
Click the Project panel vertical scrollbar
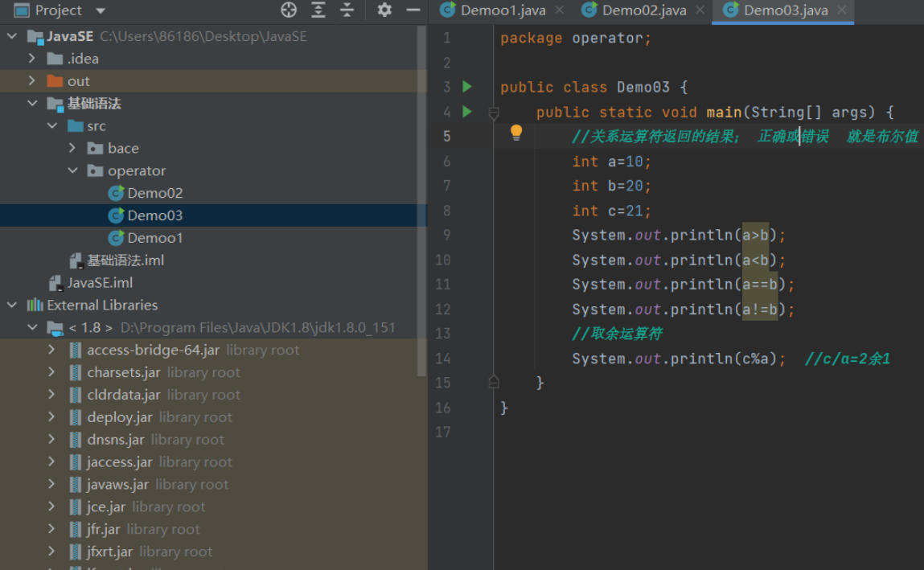pos(422,201)
